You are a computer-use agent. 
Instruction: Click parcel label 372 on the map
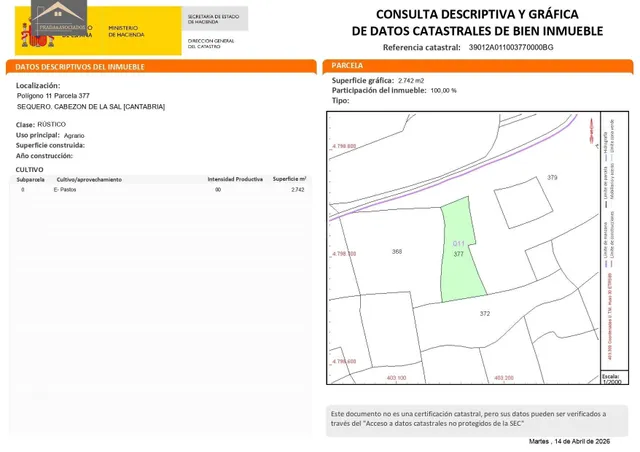(484, 314)
